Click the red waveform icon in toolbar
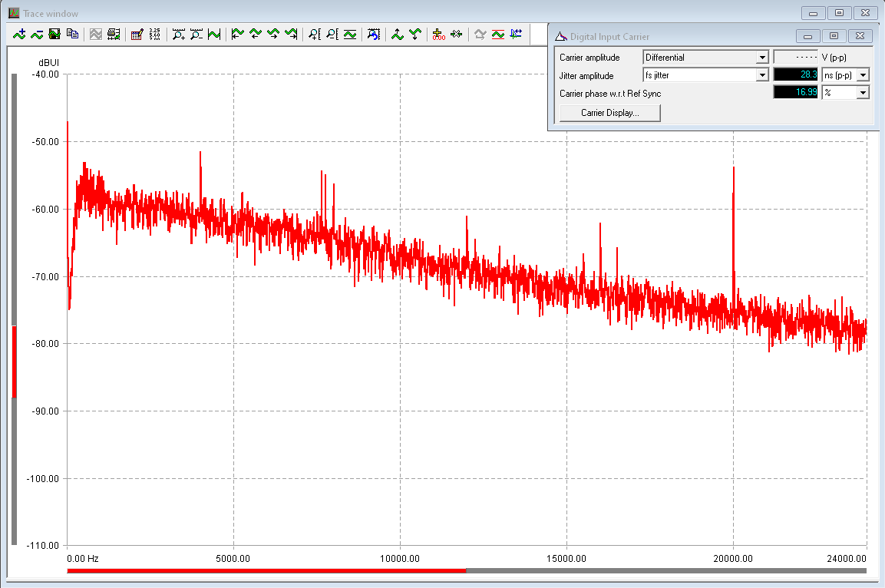The image size is (885, 588). (497, 34)
